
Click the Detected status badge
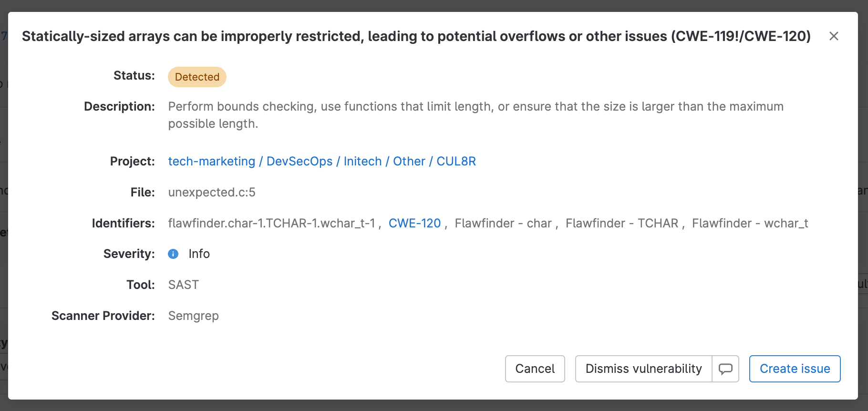[197, 77]
